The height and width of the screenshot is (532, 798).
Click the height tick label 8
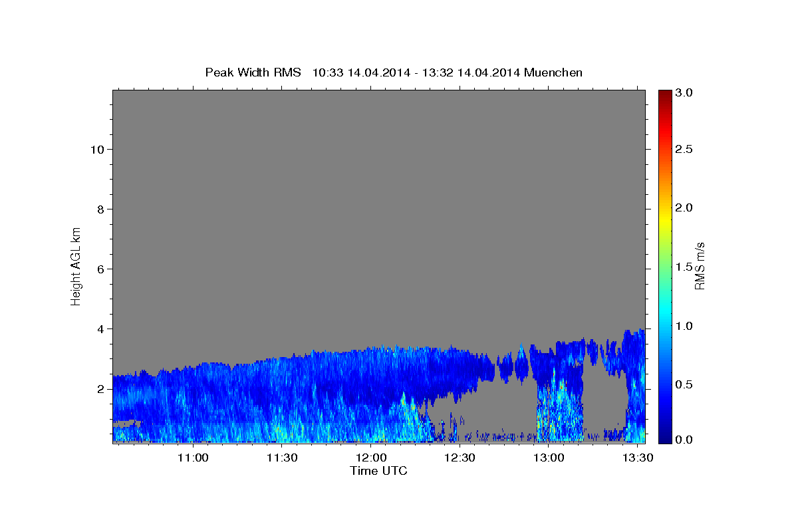point(101,209)
